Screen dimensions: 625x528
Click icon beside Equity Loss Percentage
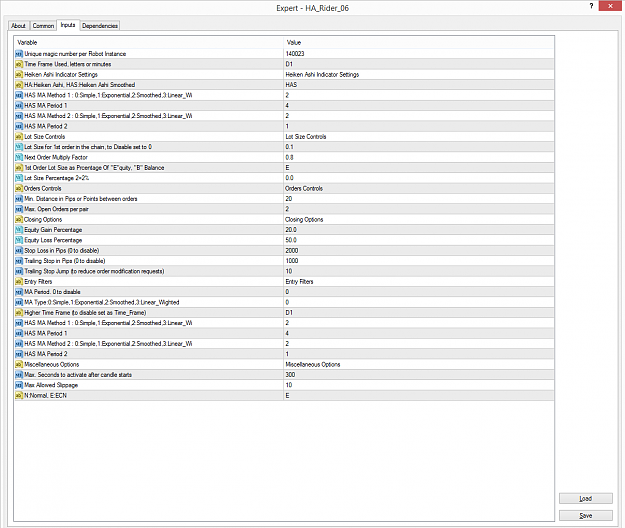tap(19, 240)
